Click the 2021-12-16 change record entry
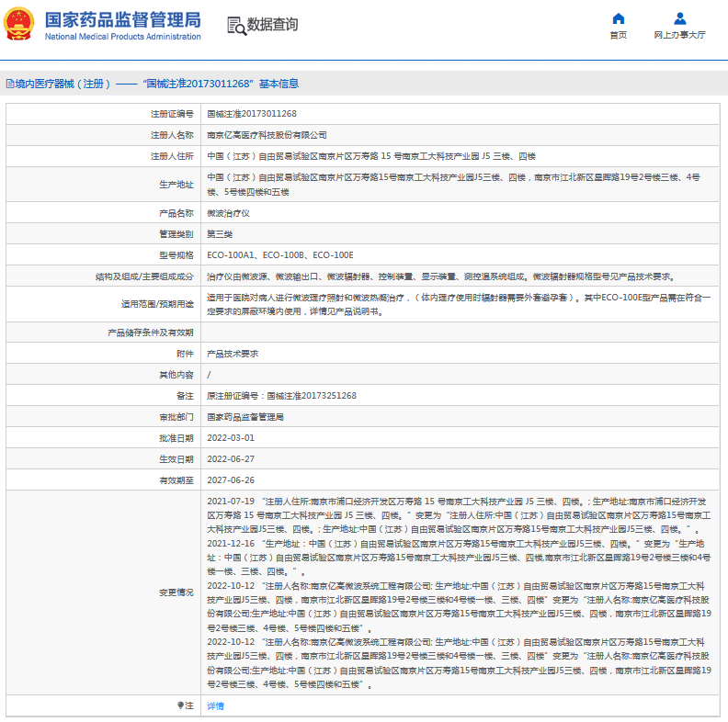The width and height of the screenshot is (728, 722). [459, 558]
